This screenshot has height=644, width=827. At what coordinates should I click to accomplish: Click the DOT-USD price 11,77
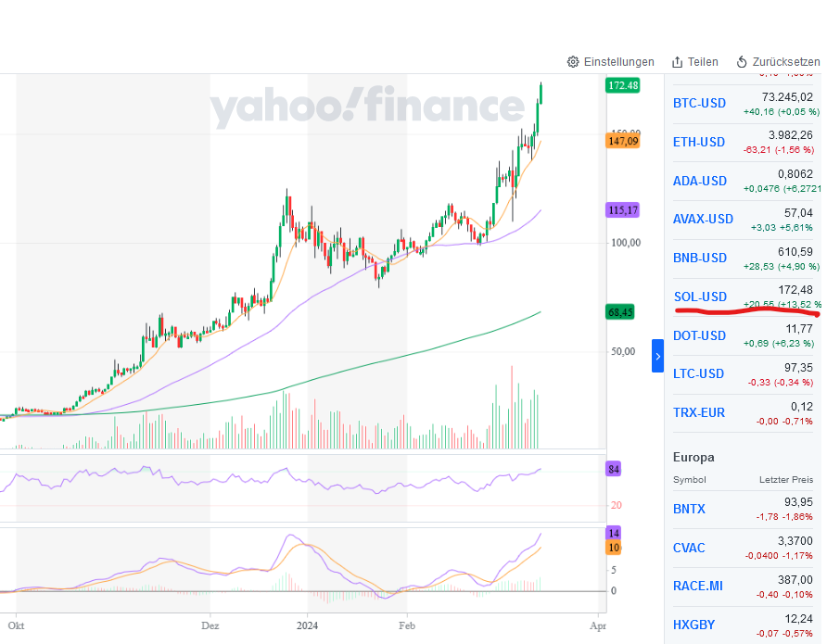click(x=799, y=329)
